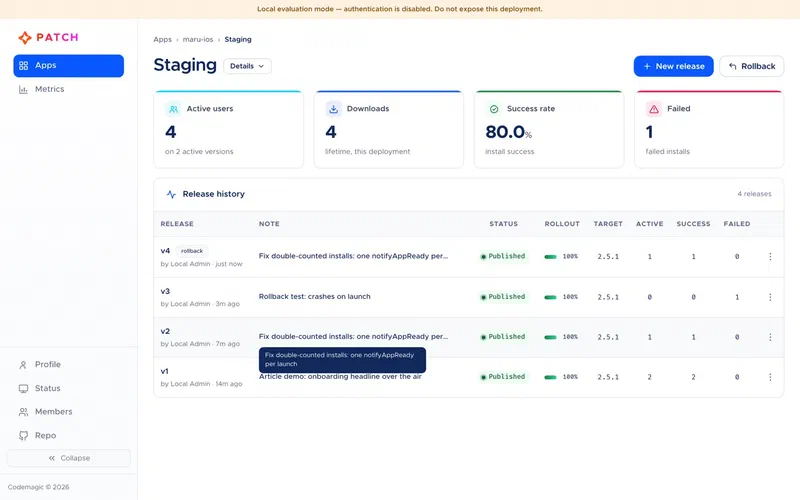Click 'by Local Admin · 3m ago' text

click(x=200, y=304)
